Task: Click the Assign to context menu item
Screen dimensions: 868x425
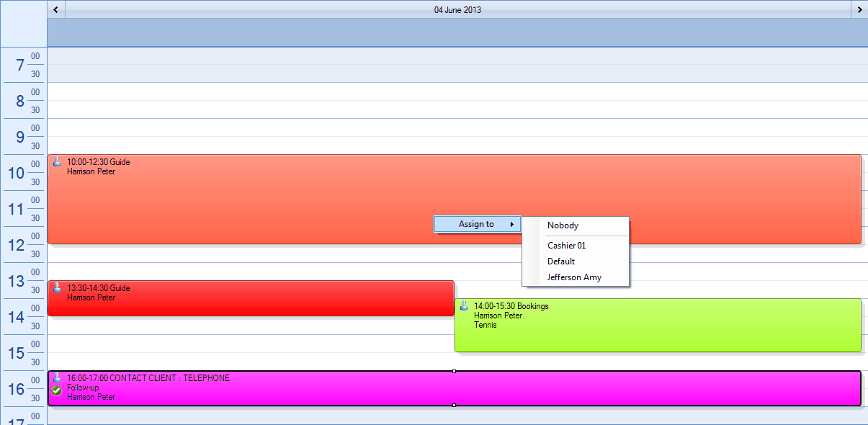Action: click(476, 224)
